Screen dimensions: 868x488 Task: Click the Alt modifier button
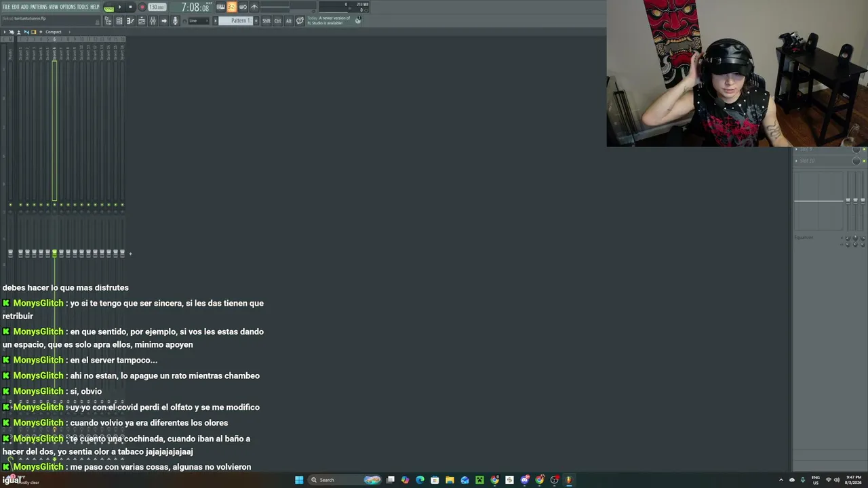[288, 21]
